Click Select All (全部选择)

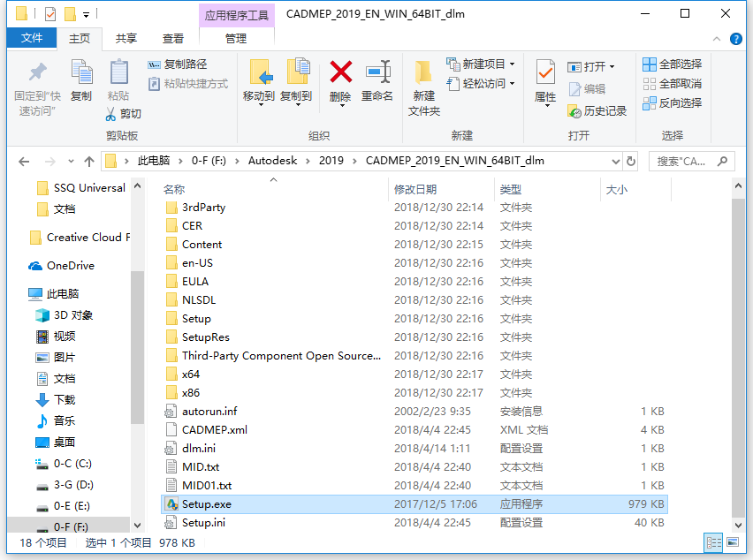click(x=672, y=64)
